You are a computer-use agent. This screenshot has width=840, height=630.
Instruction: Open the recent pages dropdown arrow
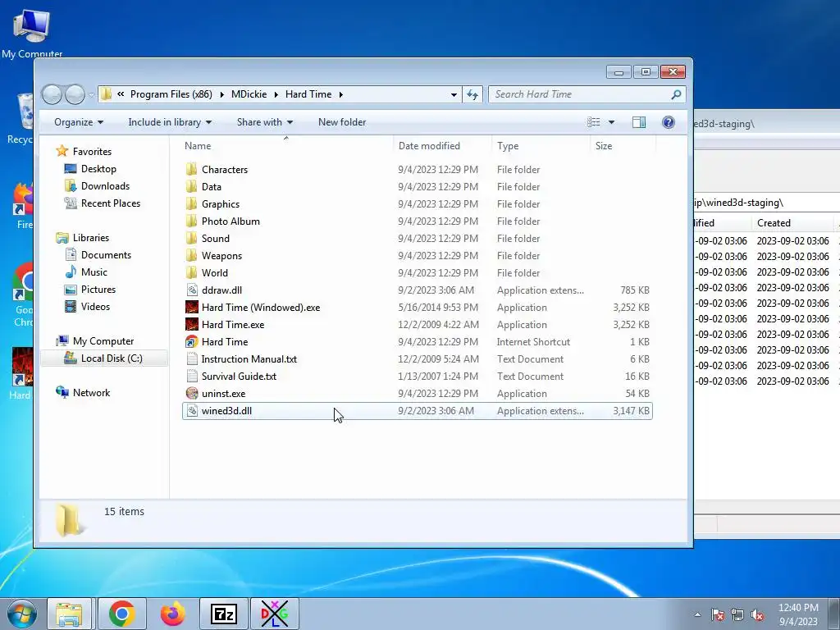coord(91,95)
